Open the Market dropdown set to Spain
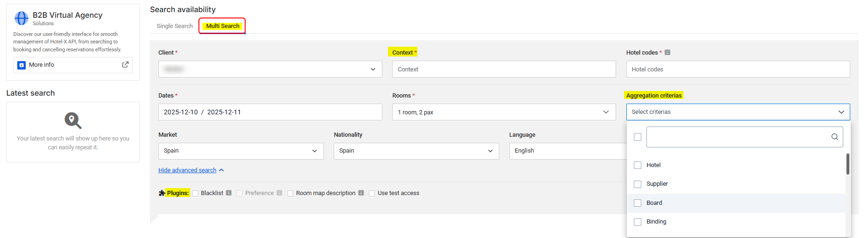Screen dimensions: 868x238 (241, 151)
